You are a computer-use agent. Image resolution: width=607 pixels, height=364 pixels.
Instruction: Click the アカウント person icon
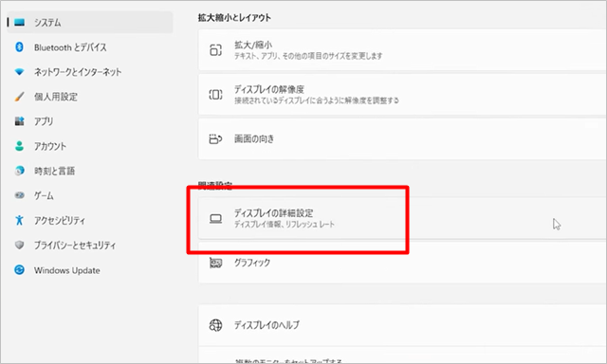coord(19,146)
